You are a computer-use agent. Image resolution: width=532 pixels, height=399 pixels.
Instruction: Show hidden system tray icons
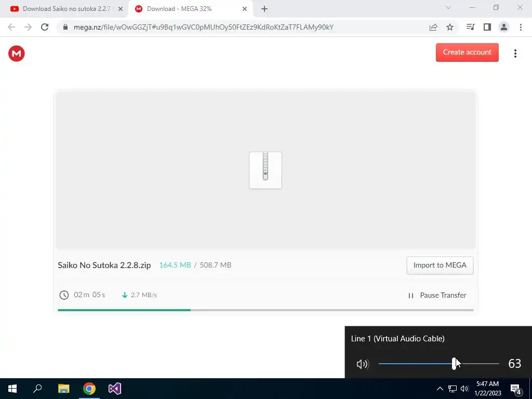(x=440, y=389)
